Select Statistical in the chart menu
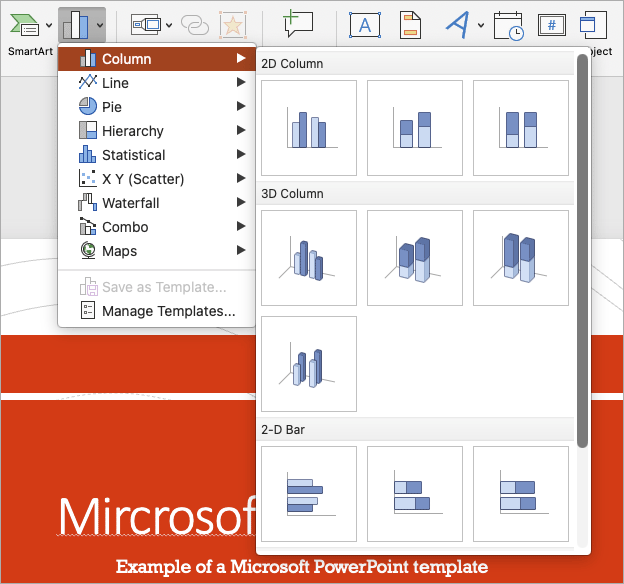Image resolution: width=624 pixels, height=584 pixels. pos(157,155)
